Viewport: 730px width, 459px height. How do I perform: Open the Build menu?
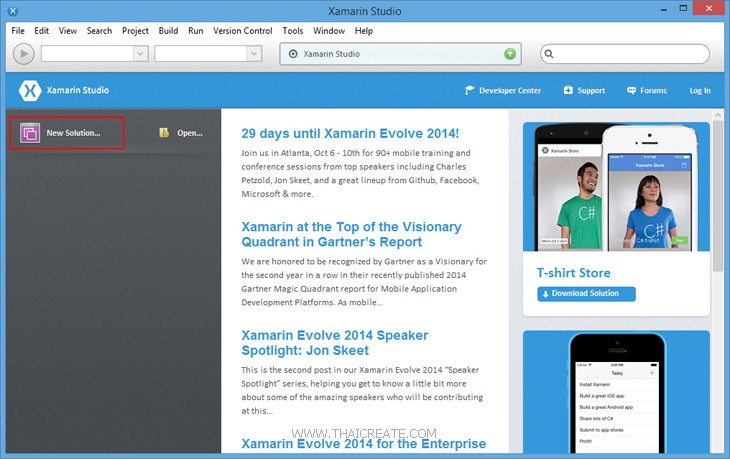click(168, 31)
